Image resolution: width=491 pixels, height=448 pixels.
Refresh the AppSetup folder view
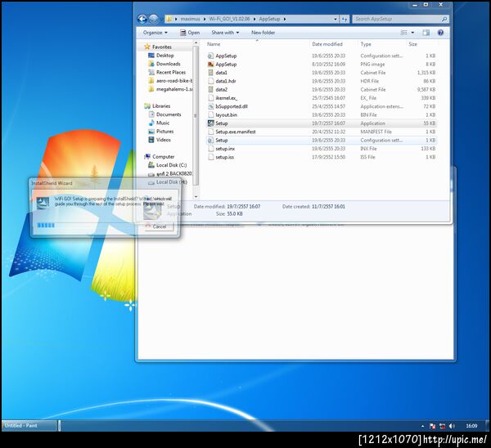[x=345, y=19]
